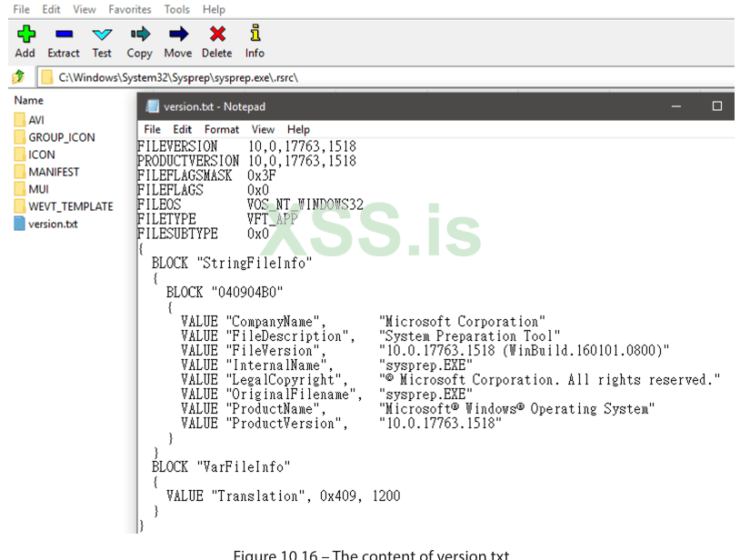Click the Test checkmark icon
This screenshot has height=560, width=740.
(x=102, y=35)
